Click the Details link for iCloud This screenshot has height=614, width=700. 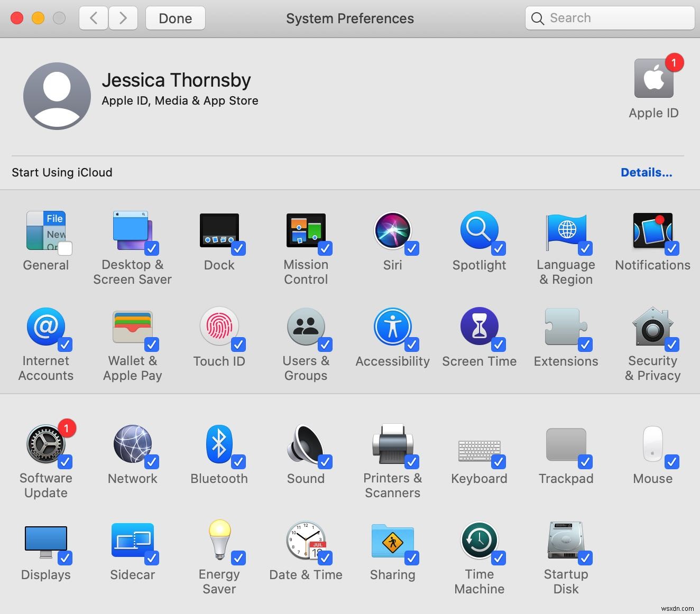(646, 172)
